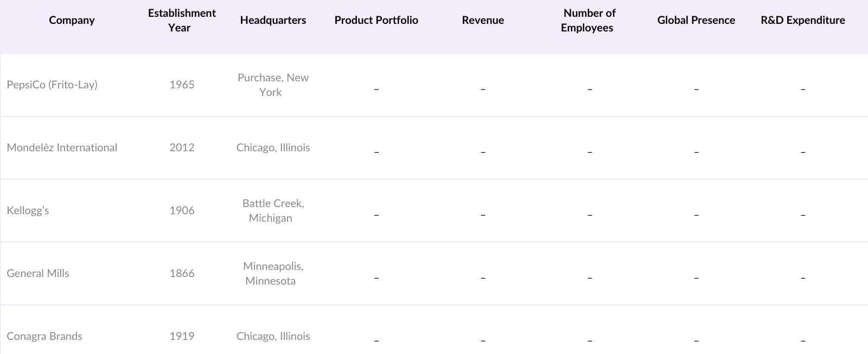Click the Battle Creek, Michigan headquarters cell
Screen dimensions: 868x354
pos(273,210)
